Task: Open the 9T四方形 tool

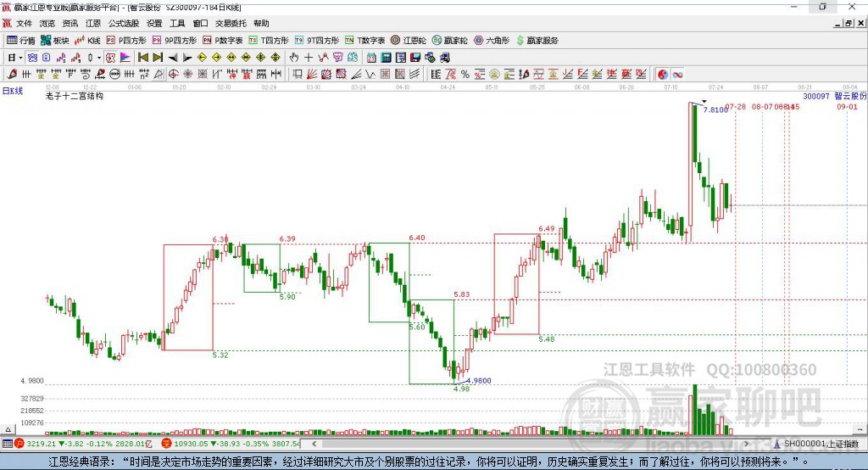Action: click(317, 41)
